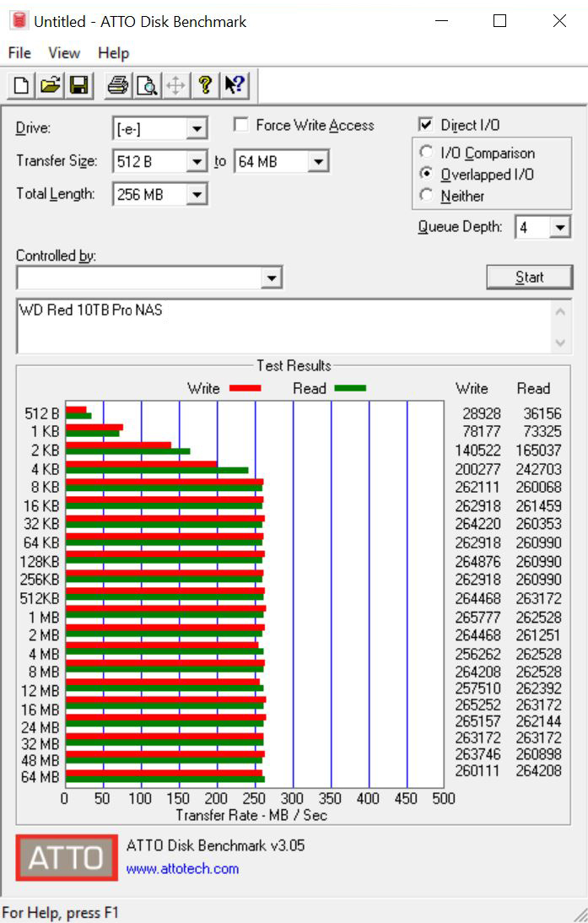Click the Start button
The image size is (588, 923).
529,278
